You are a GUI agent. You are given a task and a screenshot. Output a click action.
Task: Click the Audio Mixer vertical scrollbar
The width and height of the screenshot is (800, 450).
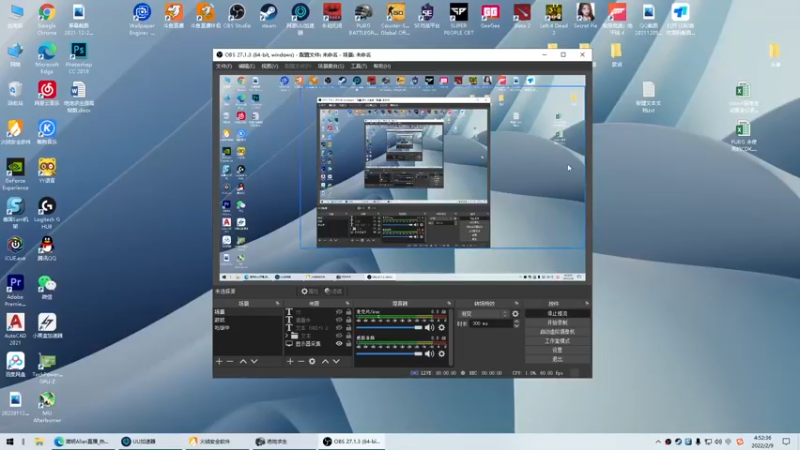click(x=451, y=337)
